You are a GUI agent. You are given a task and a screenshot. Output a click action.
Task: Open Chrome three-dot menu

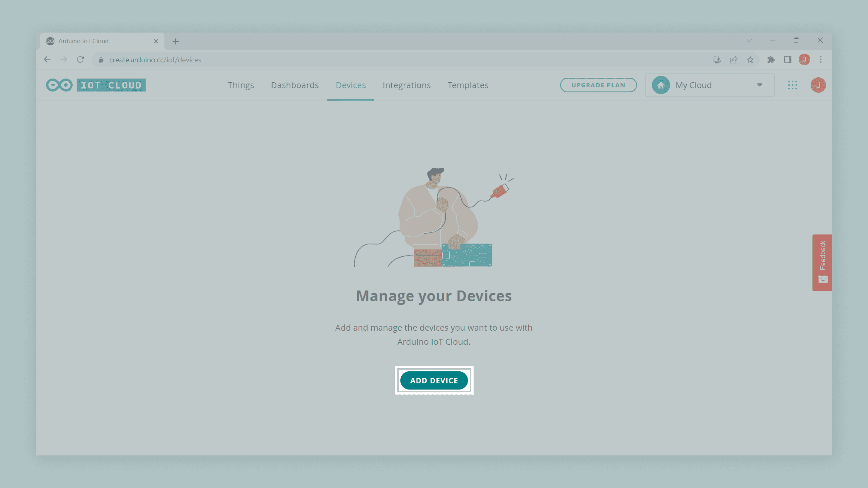point(821,60)
